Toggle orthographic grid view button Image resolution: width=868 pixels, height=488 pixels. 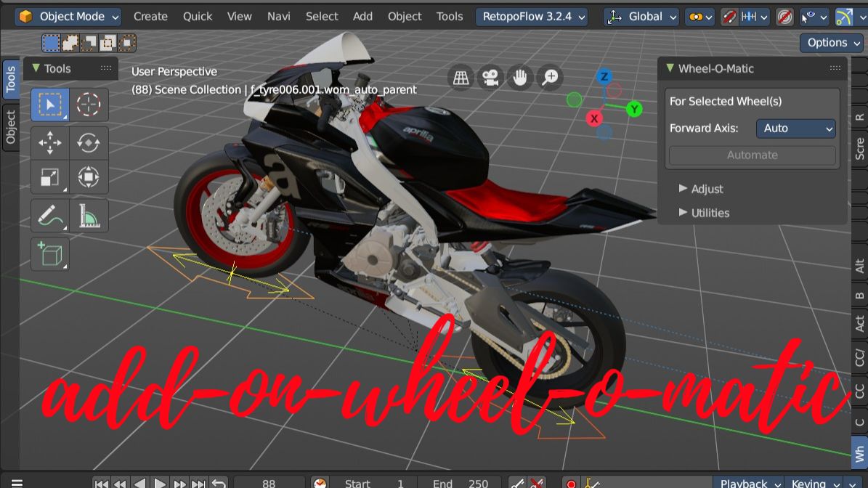click(461, 78)
